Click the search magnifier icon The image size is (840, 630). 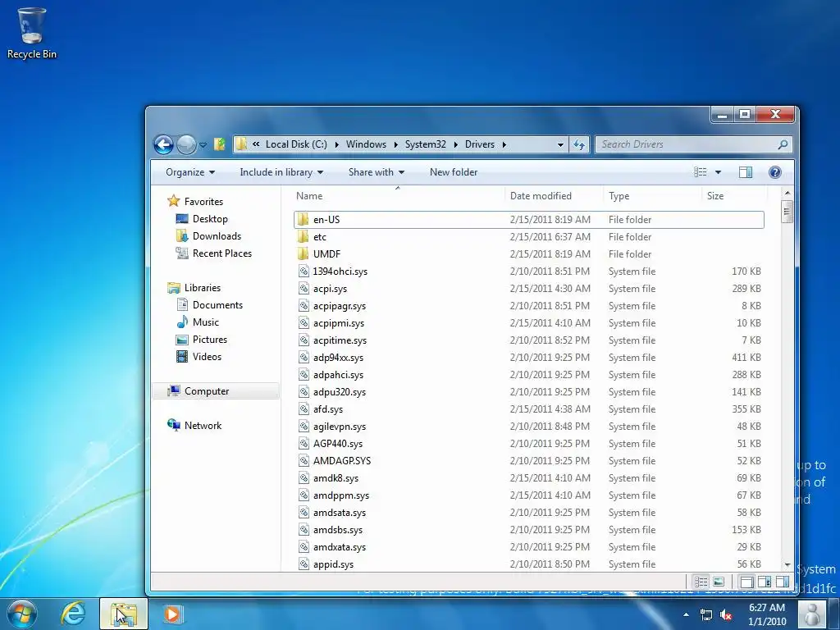[x=782, y=144]
